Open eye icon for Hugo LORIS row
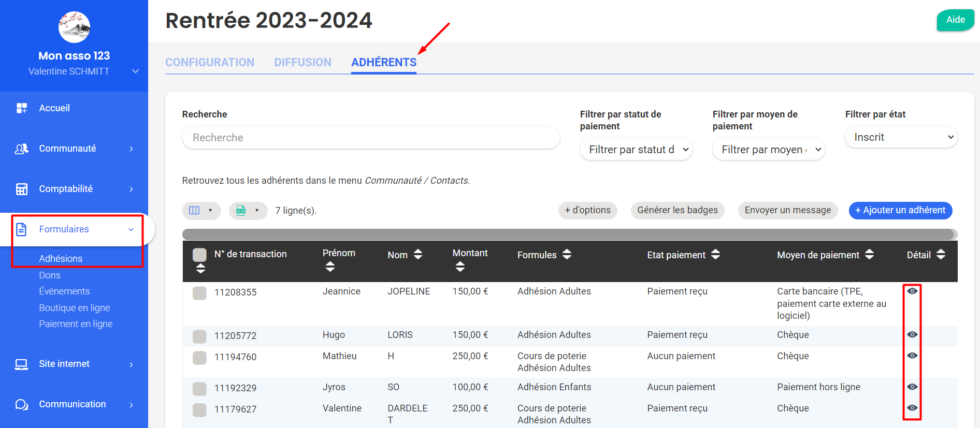 tap(912, 335)
